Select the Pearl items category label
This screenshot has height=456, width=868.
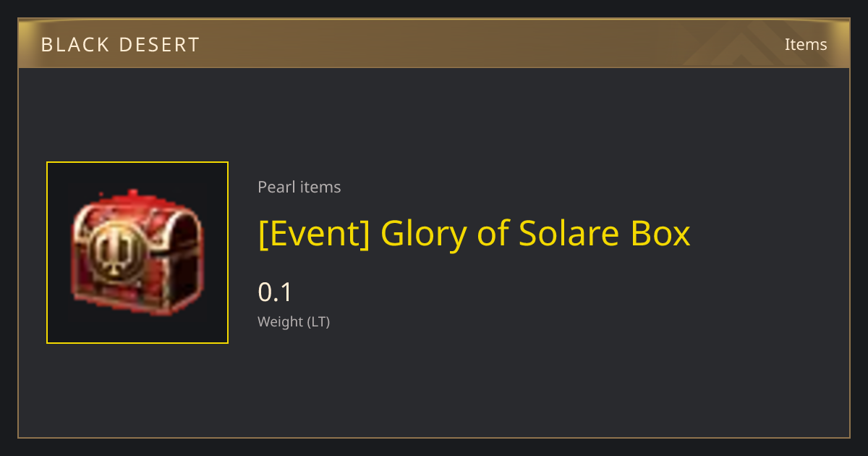pyautogui.click(x=299, y=187)
